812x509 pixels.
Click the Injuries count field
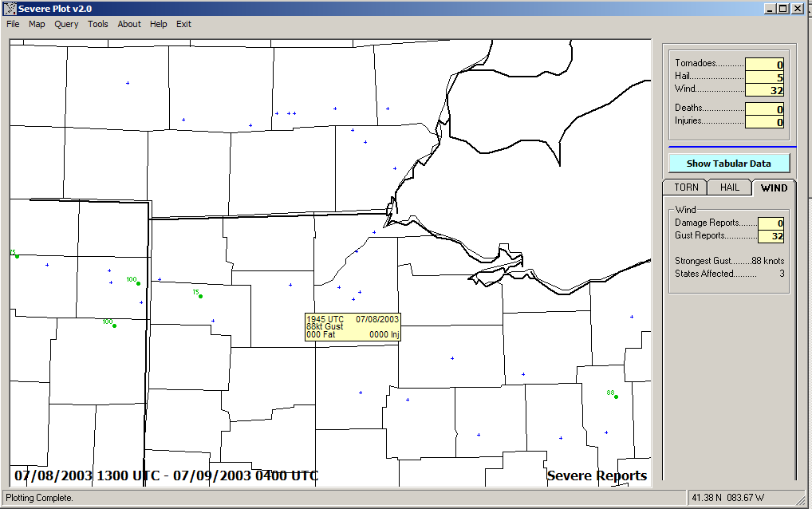click(764, 122)
